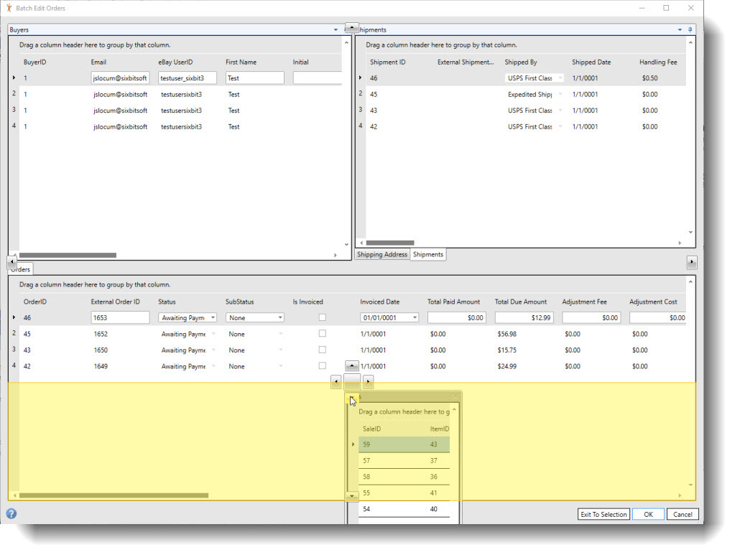The width and height of the screenshot is (740, 560).
Task: Click the dock-left arrow in center docking guide
Action: [336, 381]
